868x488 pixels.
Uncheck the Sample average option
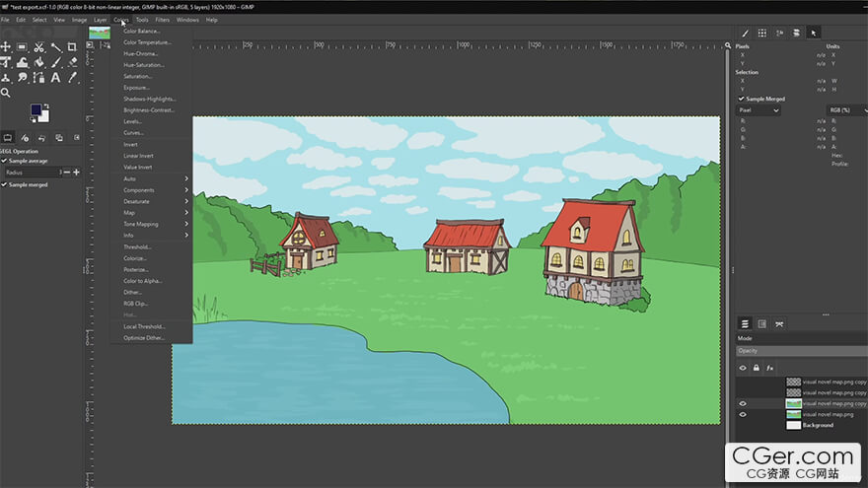point(4,161)
